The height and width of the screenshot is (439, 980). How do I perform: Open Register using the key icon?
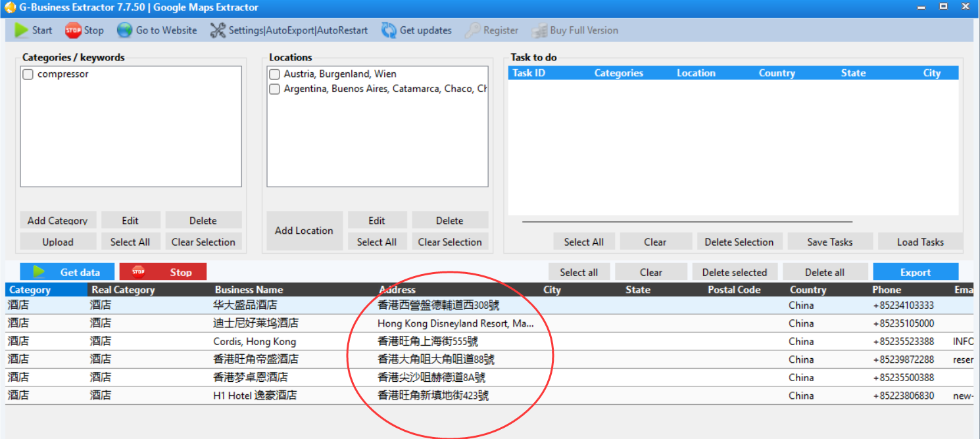(472, 30)
